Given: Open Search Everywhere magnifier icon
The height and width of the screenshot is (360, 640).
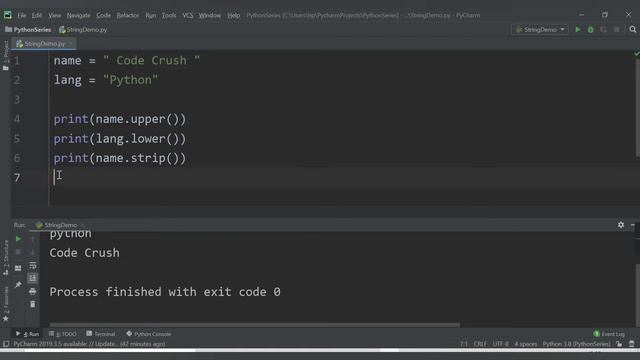Looking at the screenshot, I should pos(633,29).
